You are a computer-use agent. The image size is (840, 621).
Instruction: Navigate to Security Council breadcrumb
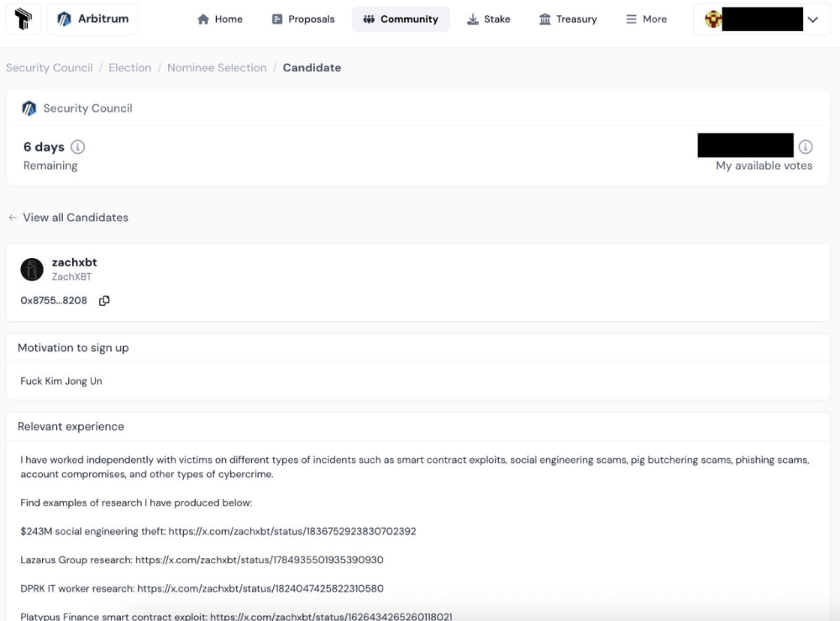50,67
